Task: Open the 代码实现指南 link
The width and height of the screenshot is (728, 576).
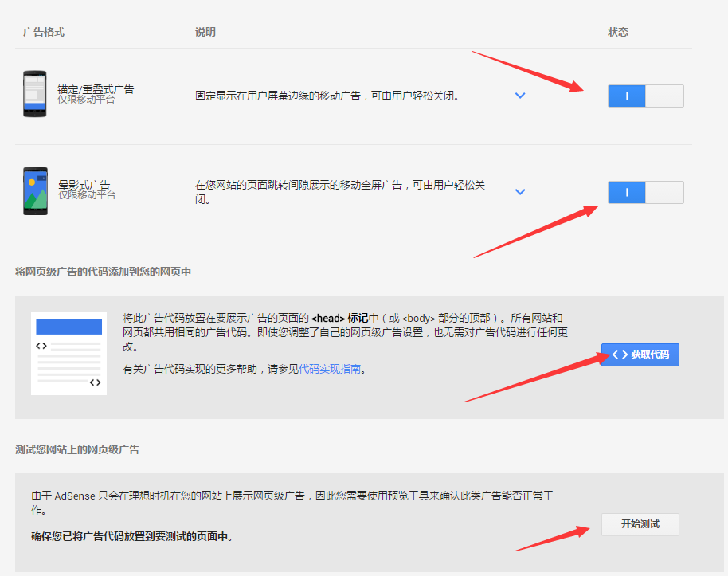Action: coord(330,369)
